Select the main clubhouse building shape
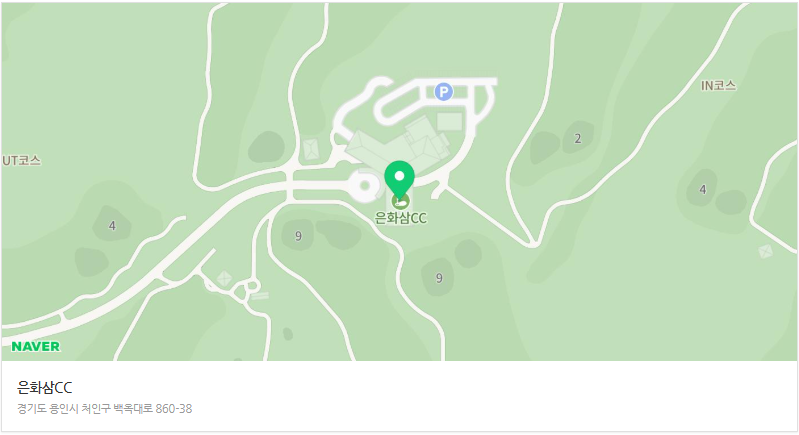 (x=399, y=143)
